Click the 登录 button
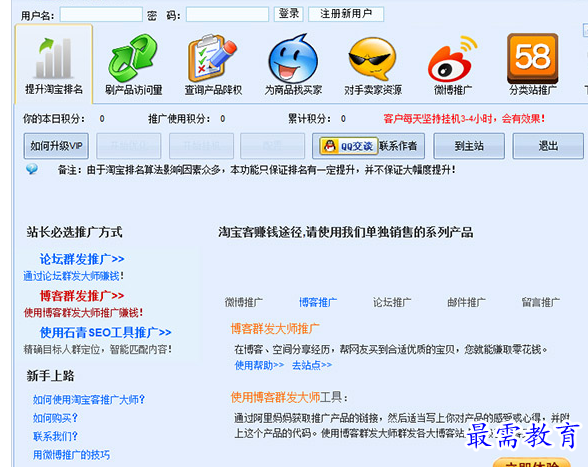Viewport: 588px width, 467px height. coord(288,14)
